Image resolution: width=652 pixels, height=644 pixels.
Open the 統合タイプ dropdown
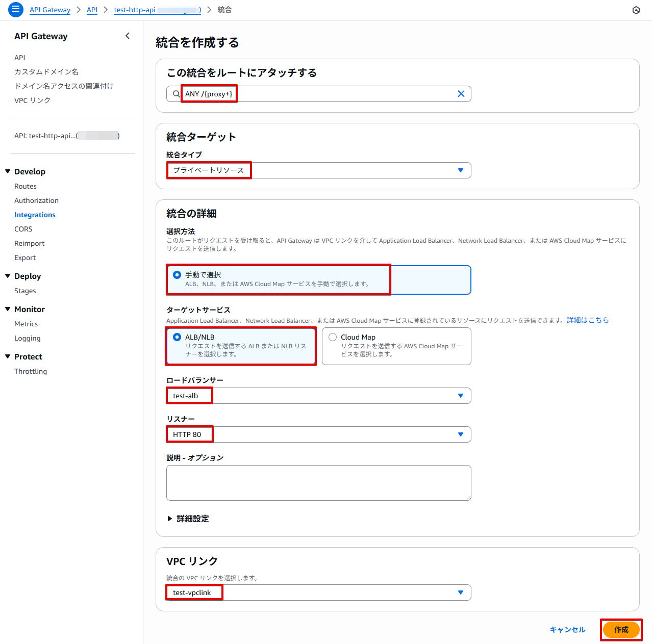(319, 170)
